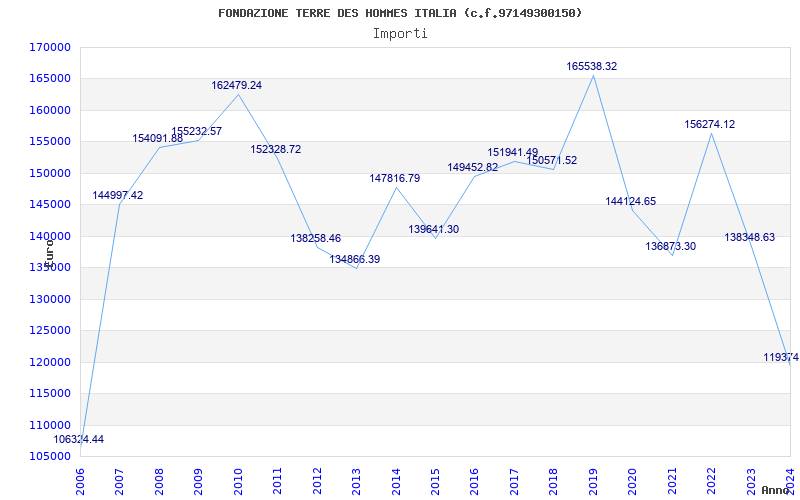Select the data label 106324.44
Viewport: 800px width, 500px height.
[x=79, y=439]
